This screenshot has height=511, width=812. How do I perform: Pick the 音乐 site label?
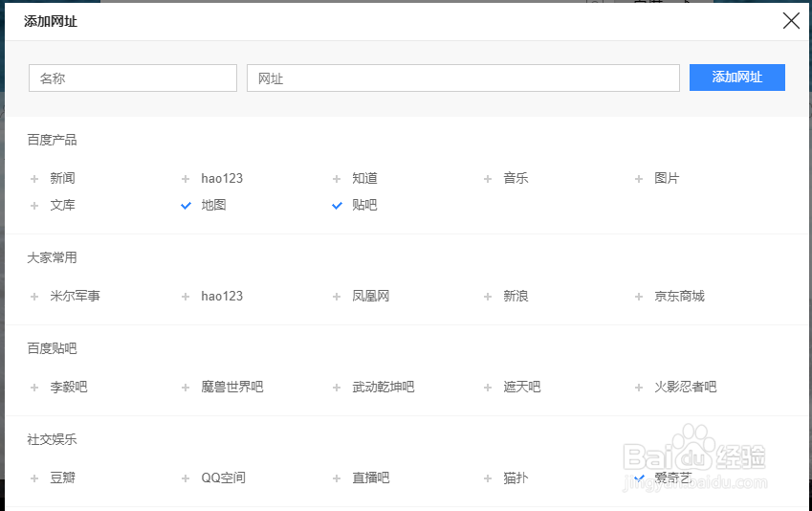click(x=516, y=178)
